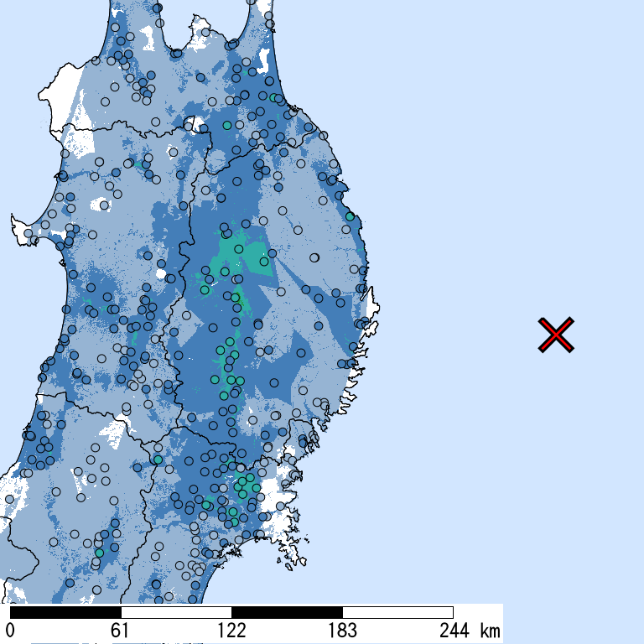Image resolution: width=644 pixels, height=644 pixels.
Task: Click the first black segment of the scale bar
Action: pos(65,612)
